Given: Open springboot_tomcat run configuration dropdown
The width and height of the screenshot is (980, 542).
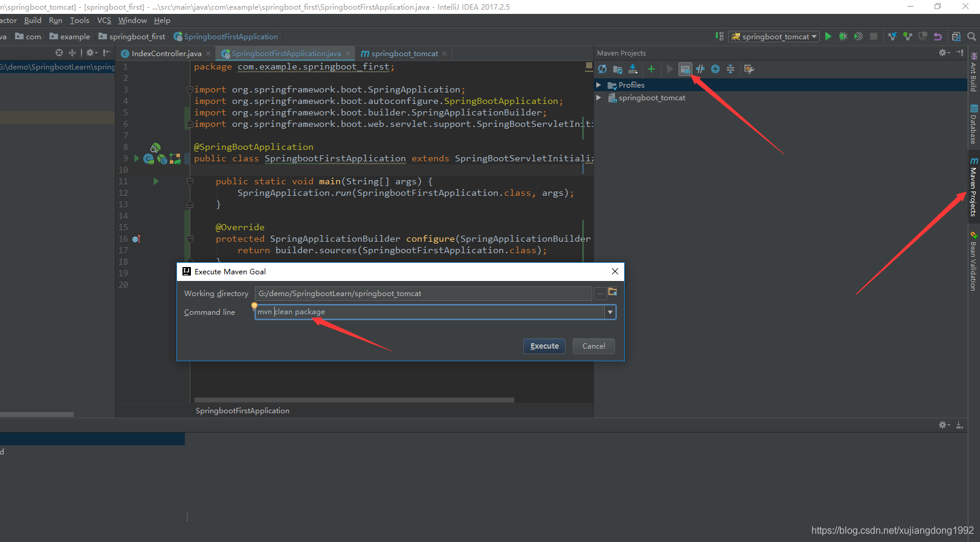Looking at the screenshot, I should [774, 37].
